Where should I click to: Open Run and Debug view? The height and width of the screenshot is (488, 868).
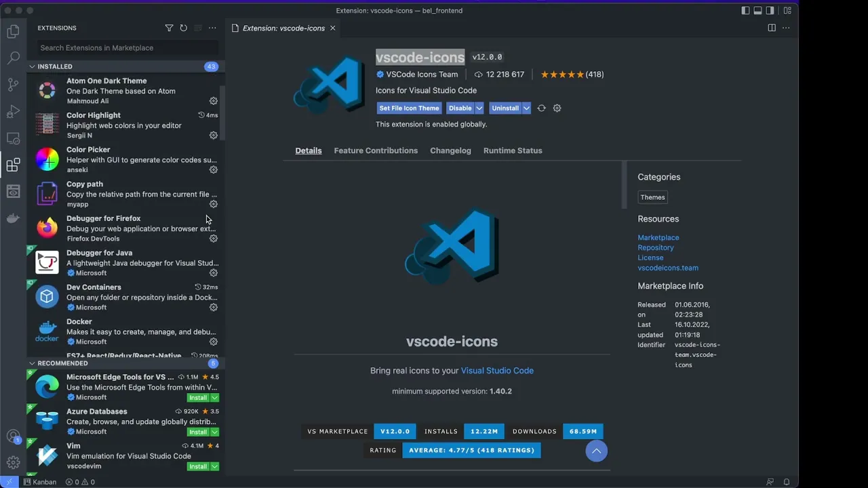click(13, 112)
